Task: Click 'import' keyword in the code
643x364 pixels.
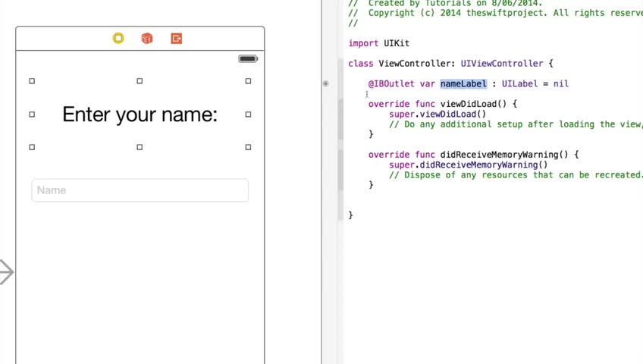Action: tap(363, 43)
